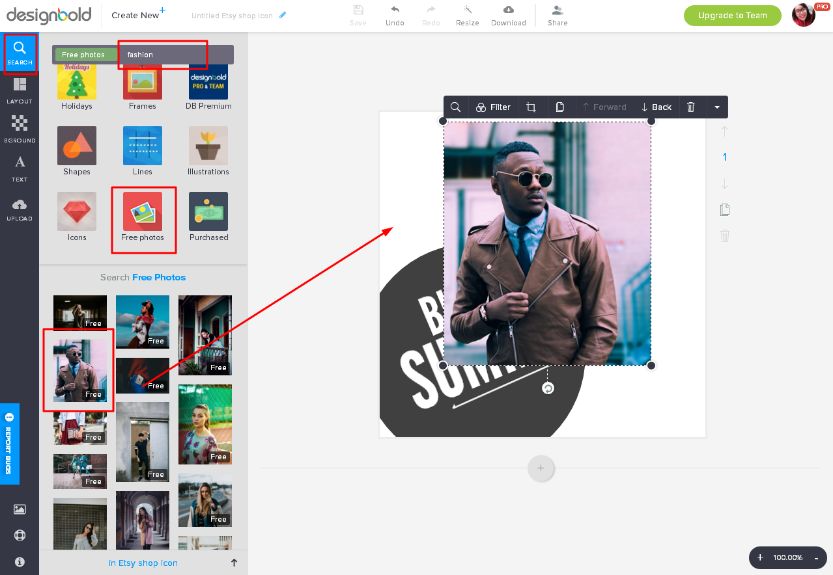Click the image icon at sidebar bottom
This screenshot has width=833, height=575.
[x=20, y=509]
